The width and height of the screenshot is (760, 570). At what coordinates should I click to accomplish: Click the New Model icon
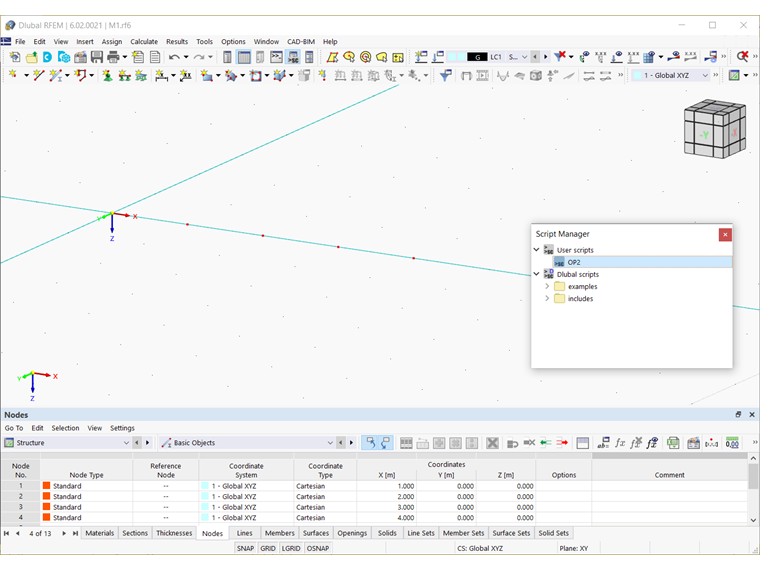15,57
